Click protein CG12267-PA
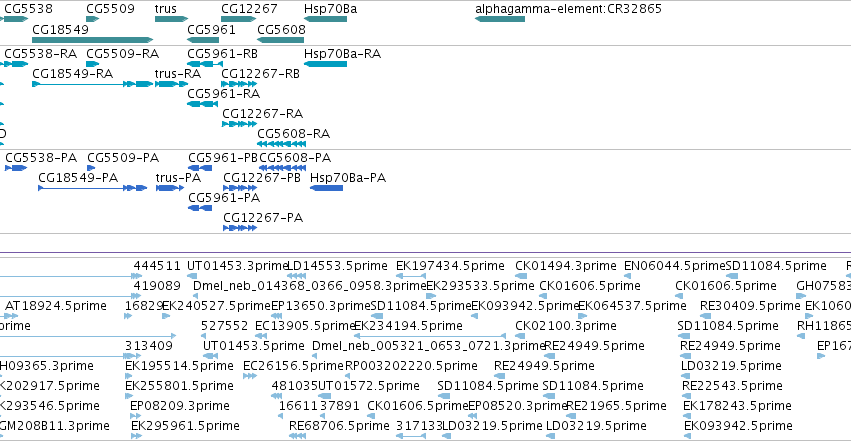This screenshot has height=441, width=851. coord(240,228)
